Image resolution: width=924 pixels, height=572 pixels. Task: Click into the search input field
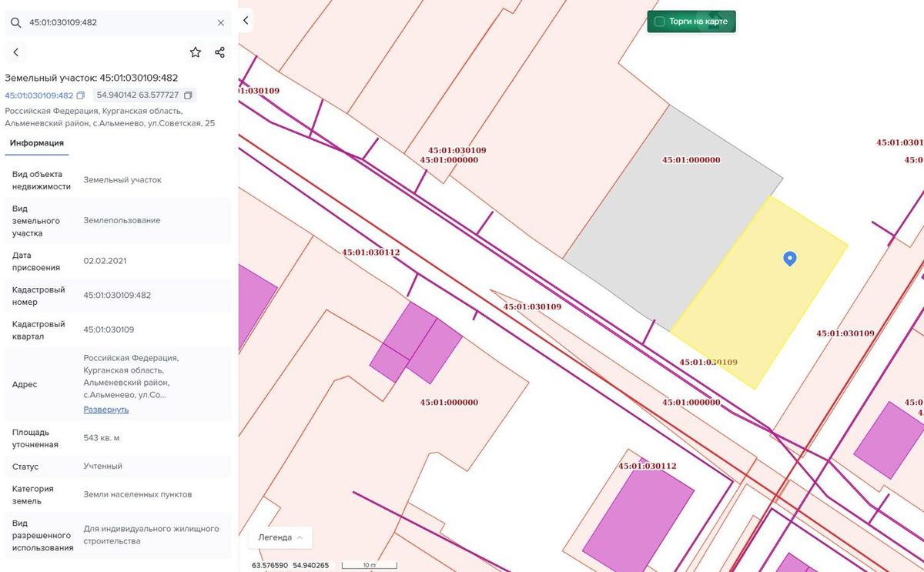coord(119,23)
